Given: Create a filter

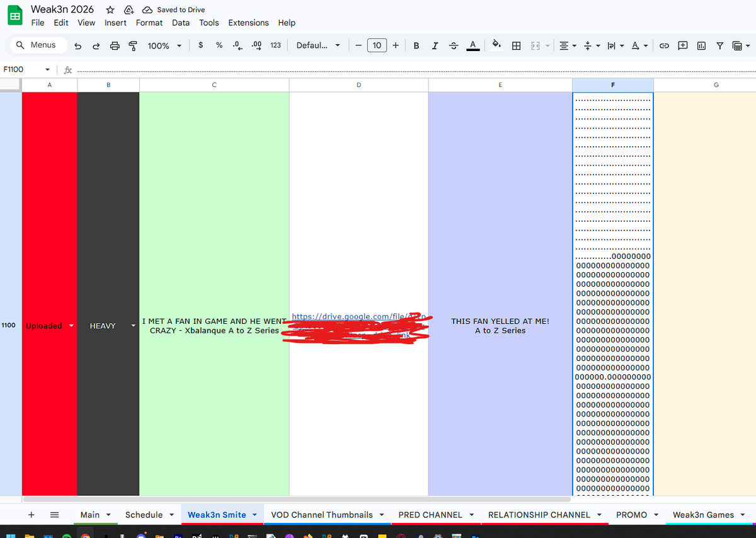Looking at the screenshot, I should 719,45.
